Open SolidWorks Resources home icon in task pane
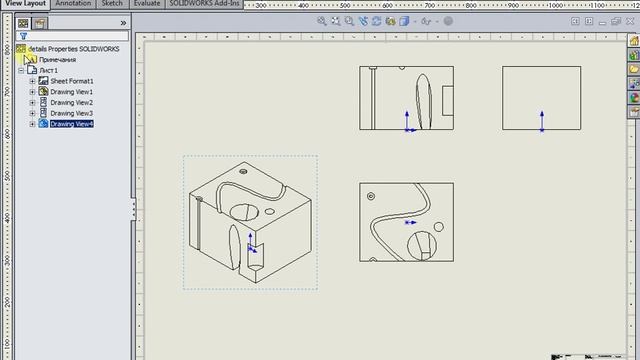The image size is (640, 360). (634, 41)
